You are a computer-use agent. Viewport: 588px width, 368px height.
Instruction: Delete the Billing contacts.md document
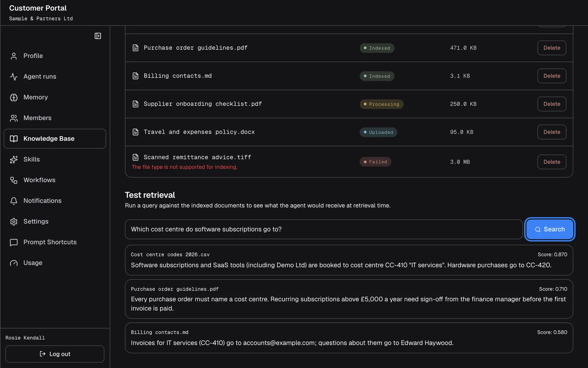click(552, 76)
